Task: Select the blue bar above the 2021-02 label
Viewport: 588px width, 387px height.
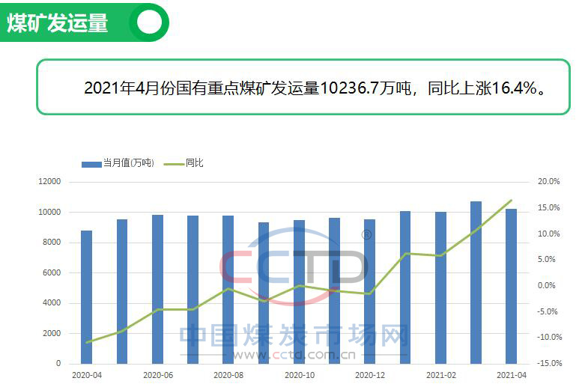Action: point(440,287)
